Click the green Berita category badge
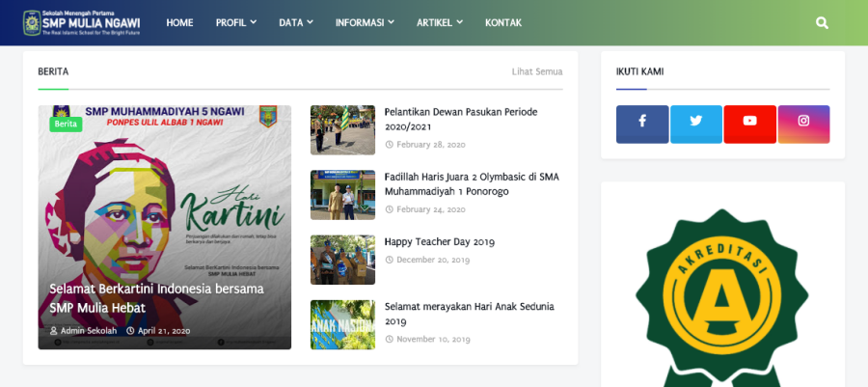This screenshot has height=387, width=868. (66, 124)
